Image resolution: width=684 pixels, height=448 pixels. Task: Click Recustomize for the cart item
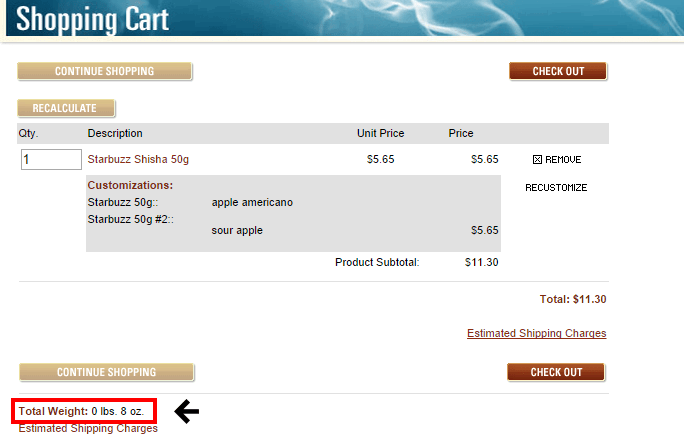point(556,188)
